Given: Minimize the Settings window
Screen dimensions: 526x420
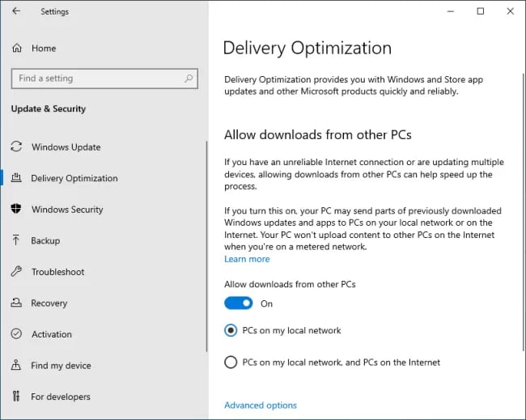Looking at the screenshot, I should coord(451,11).
